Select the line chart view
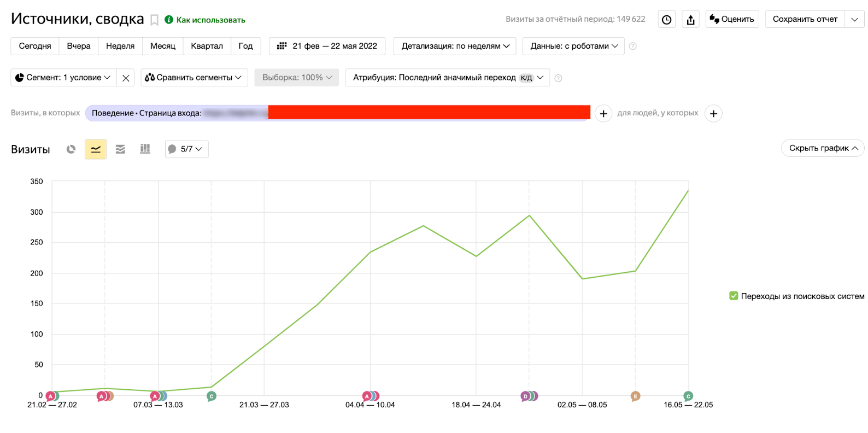 tap(96, 149)
